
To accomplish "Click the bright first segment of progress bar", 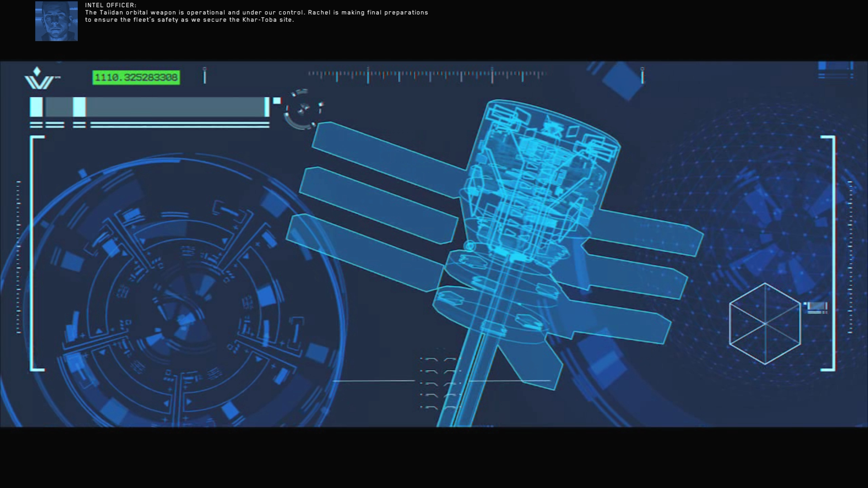I will (x=36, y=107).
